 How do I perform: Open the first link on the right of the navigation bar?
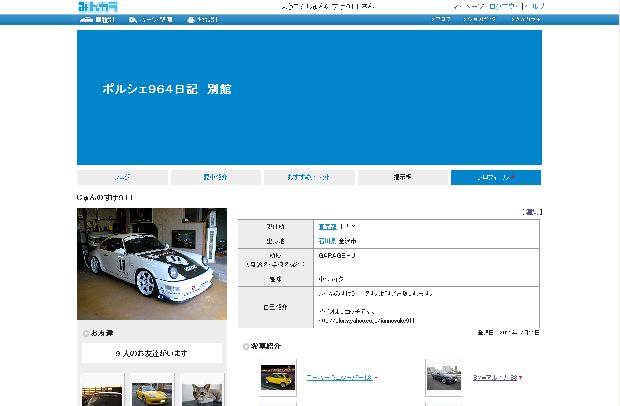440,19
